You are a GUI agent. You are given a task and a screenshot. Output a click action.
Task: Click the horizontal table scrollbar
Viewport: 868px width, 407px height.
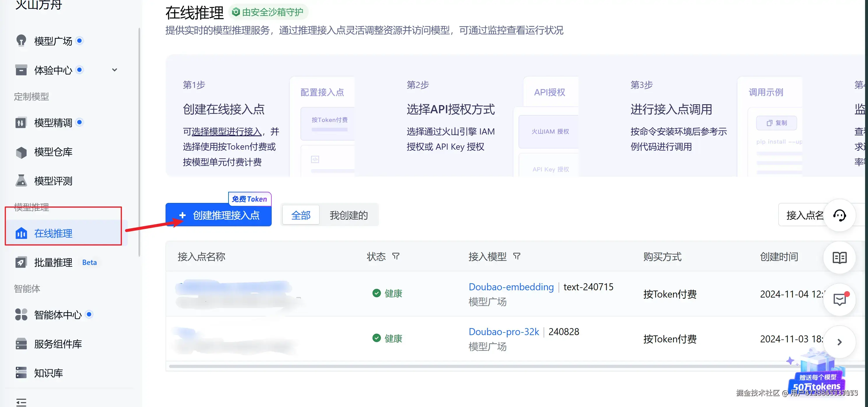[472, 366]
